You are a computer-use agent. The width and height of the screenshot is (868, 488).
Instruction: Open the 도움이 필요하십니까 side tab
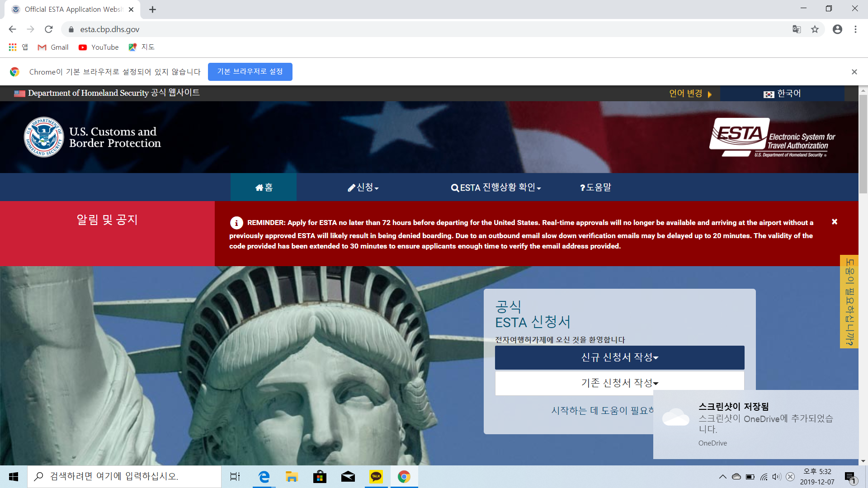[849, 302]
